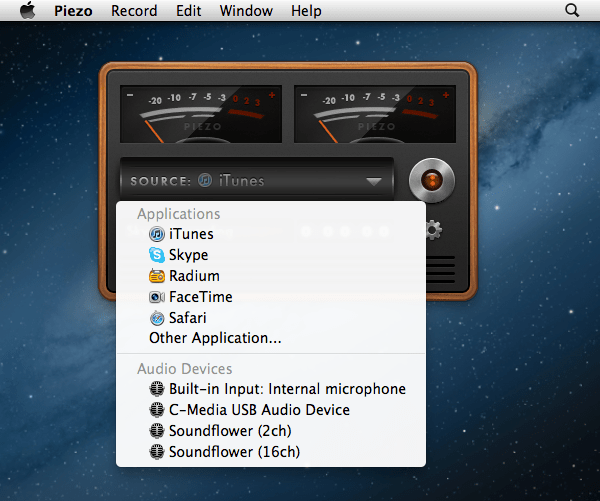The width and height of the screenshot is (600, 501).
Task: Select Other Application... entry
Action: [271, 338]
